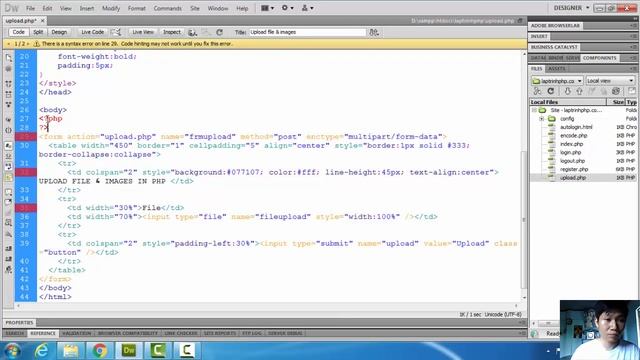Switch to the Browser Compatibility tab
The image size is (640, 360).
pyautogui.click(x=128, y=333)
